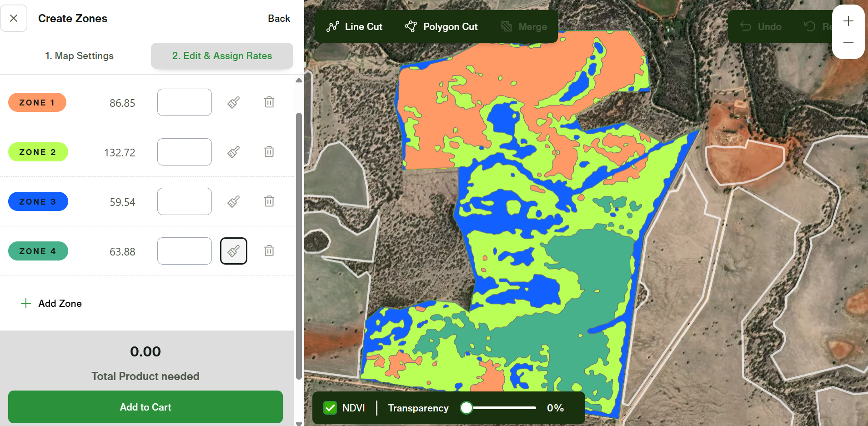Activate the Zone 4 paintbrush tool
Screen dimensions: 868x426
coord(234,251)
